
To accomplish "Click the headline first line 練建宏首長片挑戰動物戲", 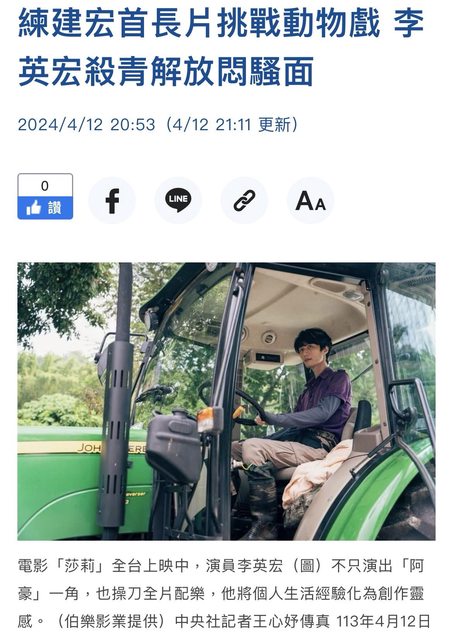I will [x=199, y=24].
